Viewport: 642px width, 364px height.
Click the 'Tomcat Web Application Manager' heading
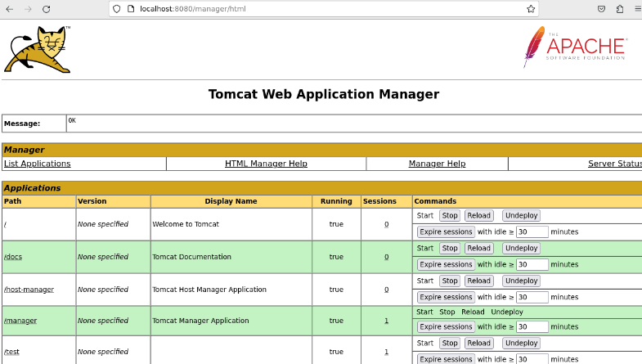(324, 94)
